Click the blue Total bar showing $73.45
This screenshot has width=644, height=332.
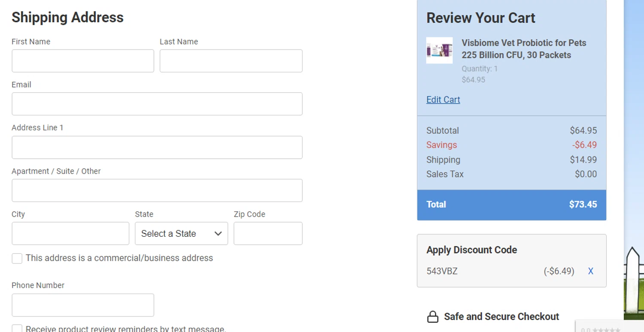point(511,205)
